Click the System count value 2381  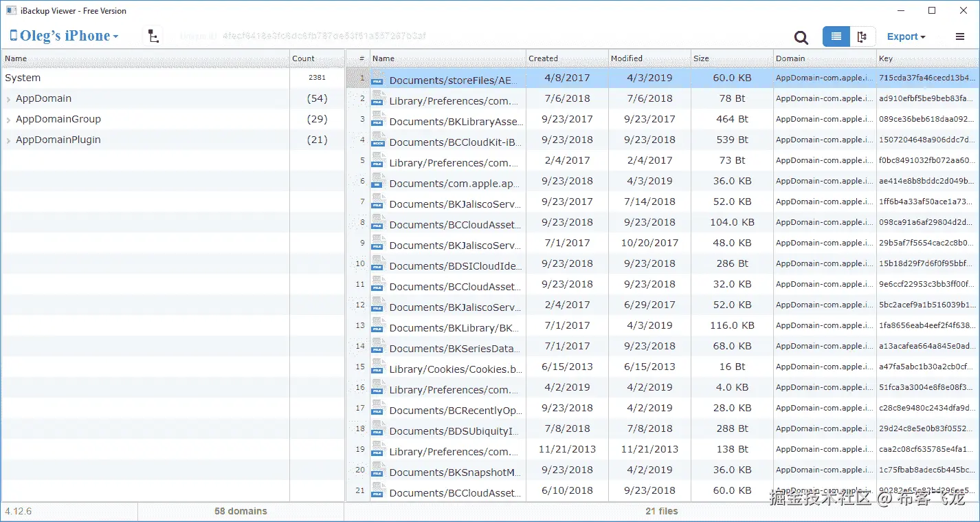(317, 78)
